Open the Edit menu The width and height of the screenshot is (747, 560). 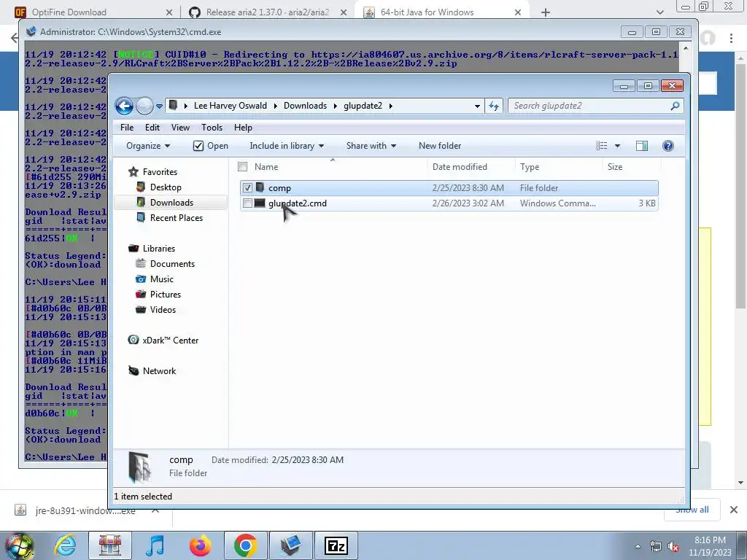pos(152,127)
